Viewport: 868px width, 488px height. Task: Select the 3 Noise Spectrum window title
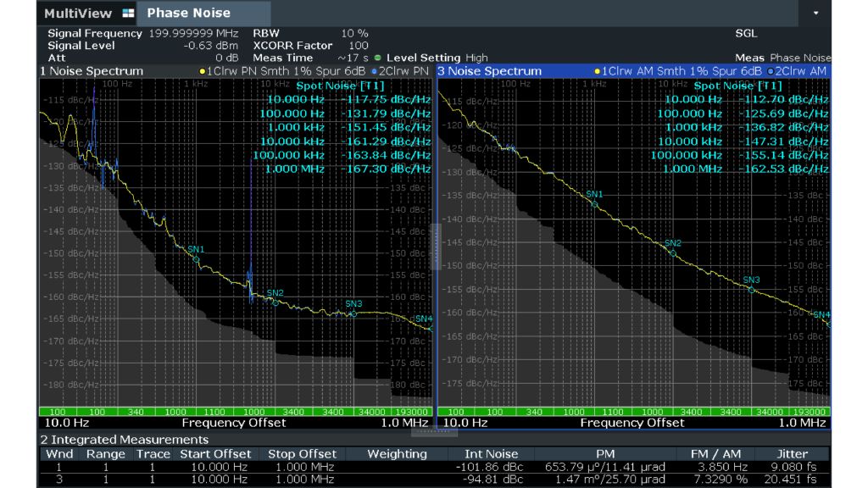click(489, 71)
